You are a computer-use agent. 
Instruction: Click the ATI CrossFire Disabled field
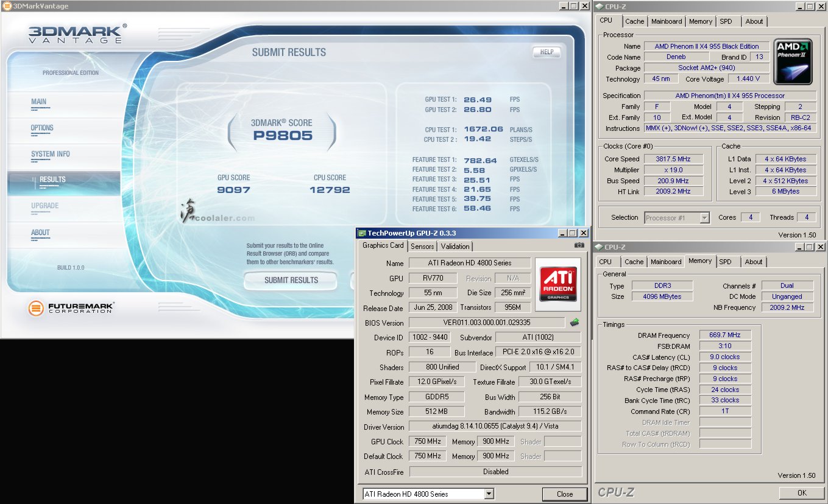495,472
